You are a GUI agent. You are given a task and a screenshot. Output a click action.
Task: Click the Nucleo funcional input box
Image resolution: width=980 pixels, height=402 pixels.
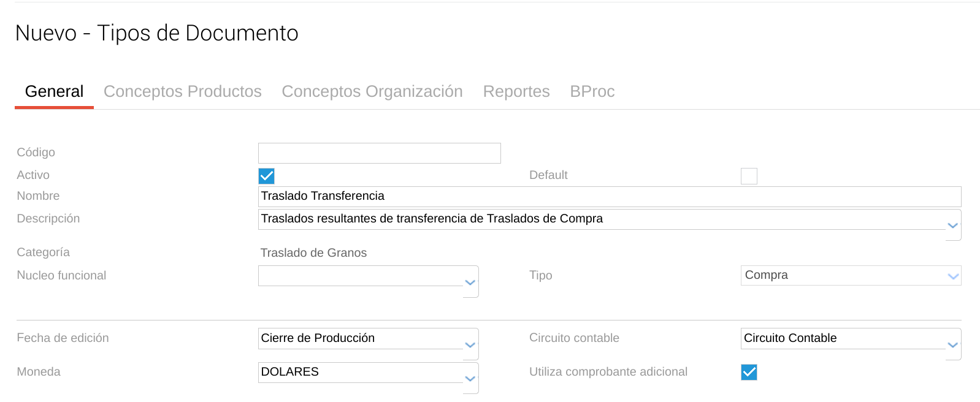(360, 276)
